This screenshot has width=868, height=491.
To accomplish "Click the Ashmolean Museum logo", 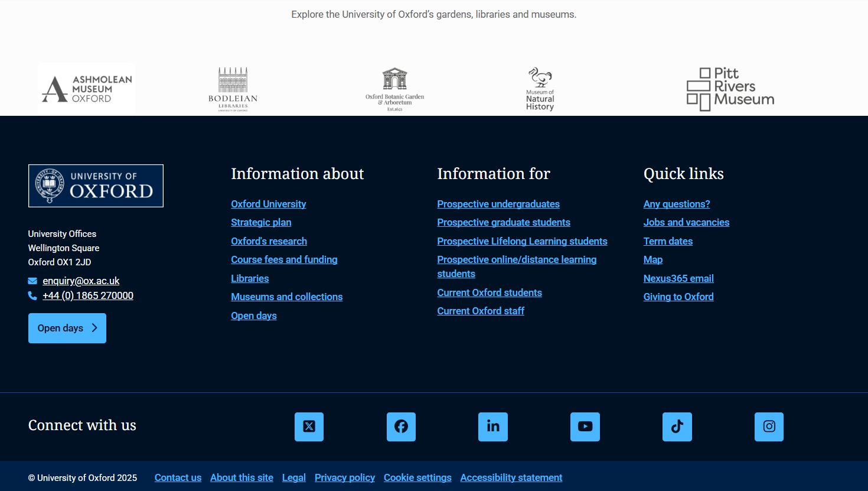I will 87,89.
